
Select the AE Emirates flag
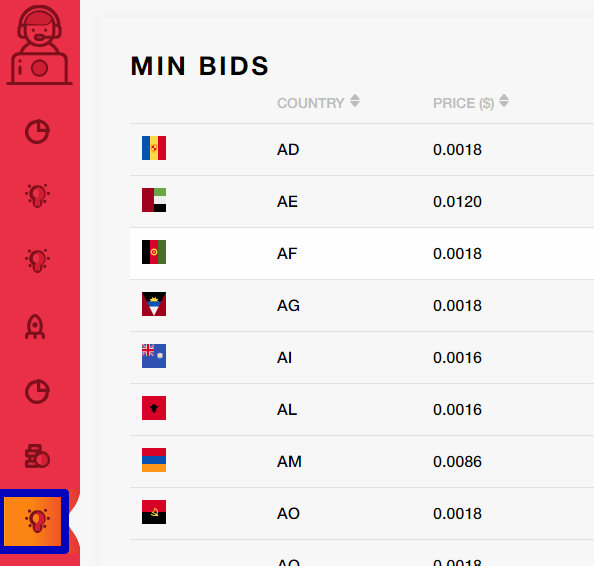[x=154, y=200]
